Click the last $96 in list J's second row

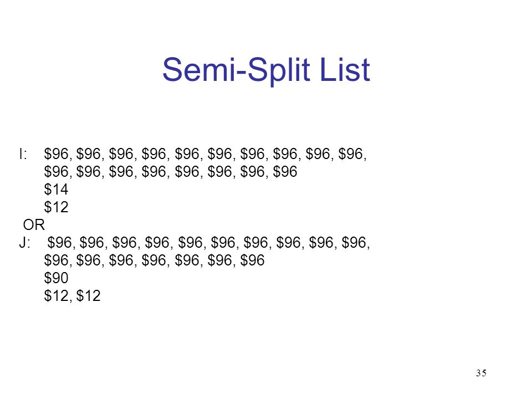(x=253, y=260)
